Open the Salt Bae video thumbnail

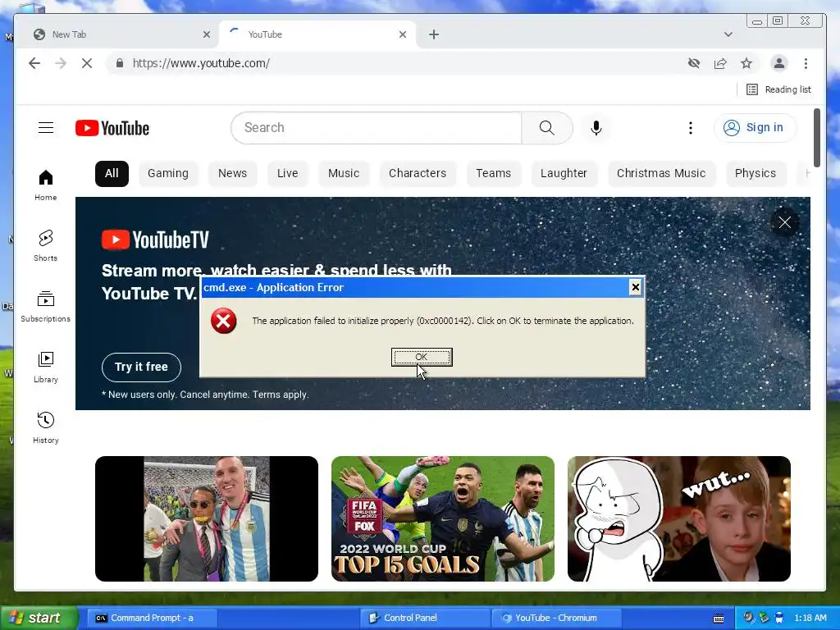click(x=206, y=518)
